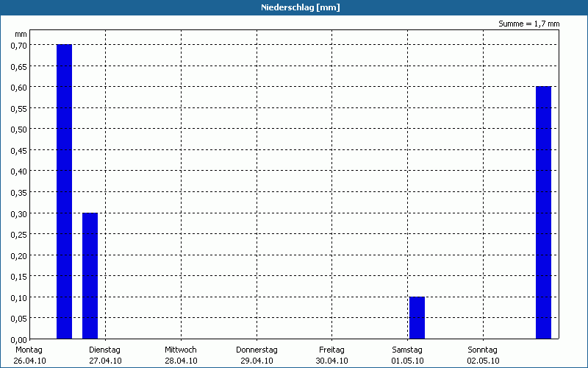The height and width of the screenshot is (368, 588).
Task: Click the date 02.05.10
Action: [484, 361]
